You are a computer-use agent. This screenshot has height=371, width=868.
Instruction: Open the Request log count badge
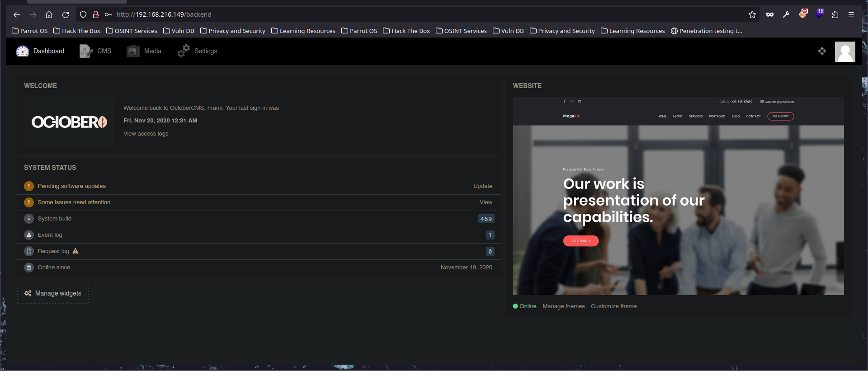tap(490, 251)
